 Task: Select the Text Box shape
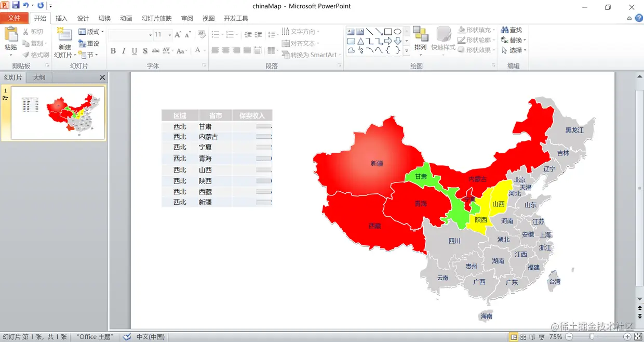[x=351, y=32]
